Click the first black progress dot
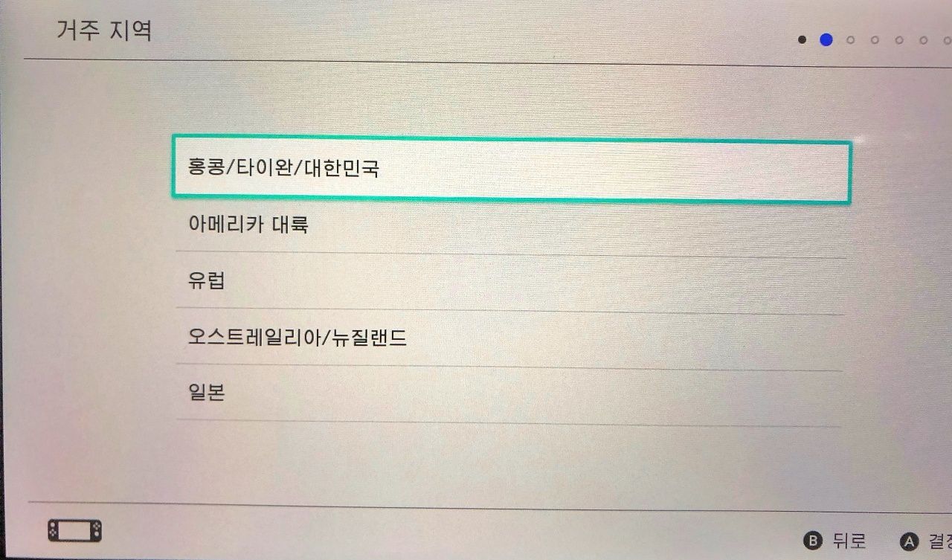Screen dimensions: 952x560 (x=802, y=40)
